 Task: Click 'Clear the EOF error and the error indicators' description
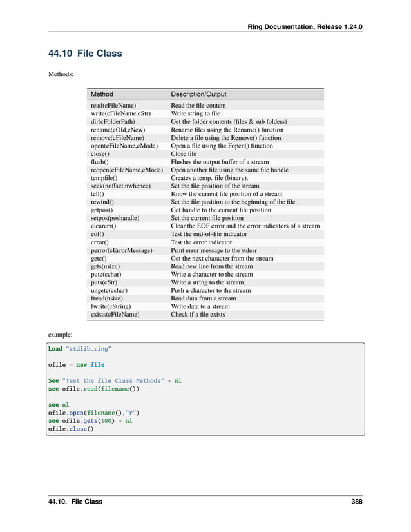click(245, 226)
